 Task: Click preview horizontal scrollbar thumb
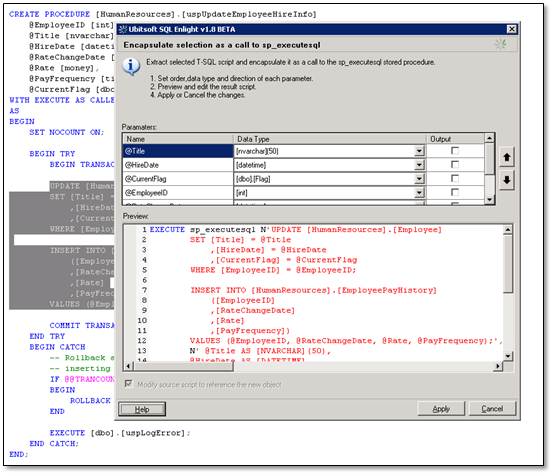pyautogui.click(x=183, y=366)
